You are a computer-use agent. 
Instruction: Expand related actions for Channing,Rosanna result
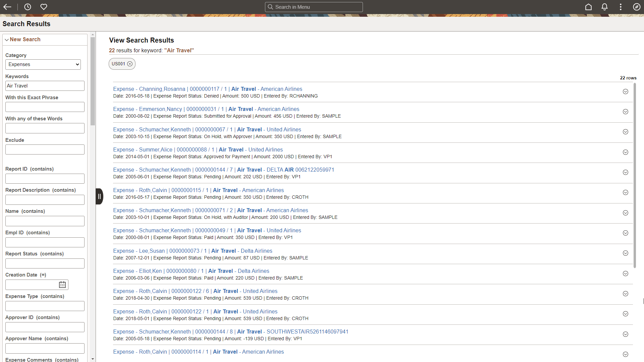tap(625, 92)
